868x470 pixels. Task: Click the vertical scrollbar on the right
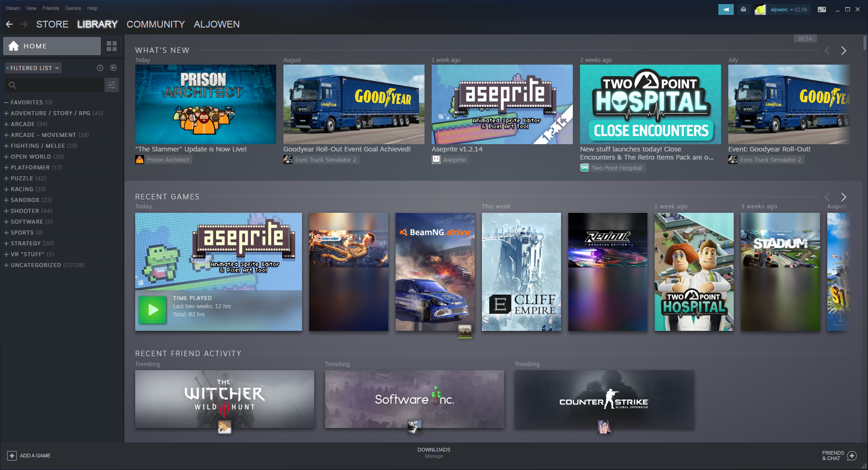865,43
